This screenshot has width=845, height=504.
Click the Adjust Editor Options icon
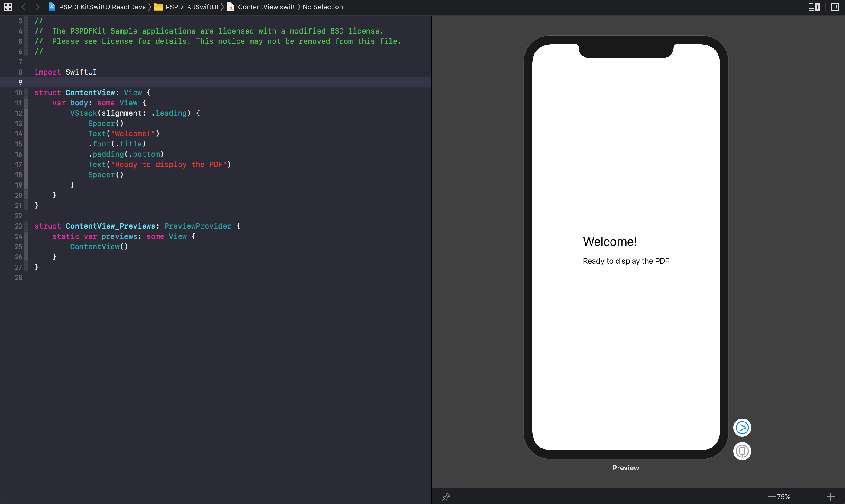tap(814, 7)
